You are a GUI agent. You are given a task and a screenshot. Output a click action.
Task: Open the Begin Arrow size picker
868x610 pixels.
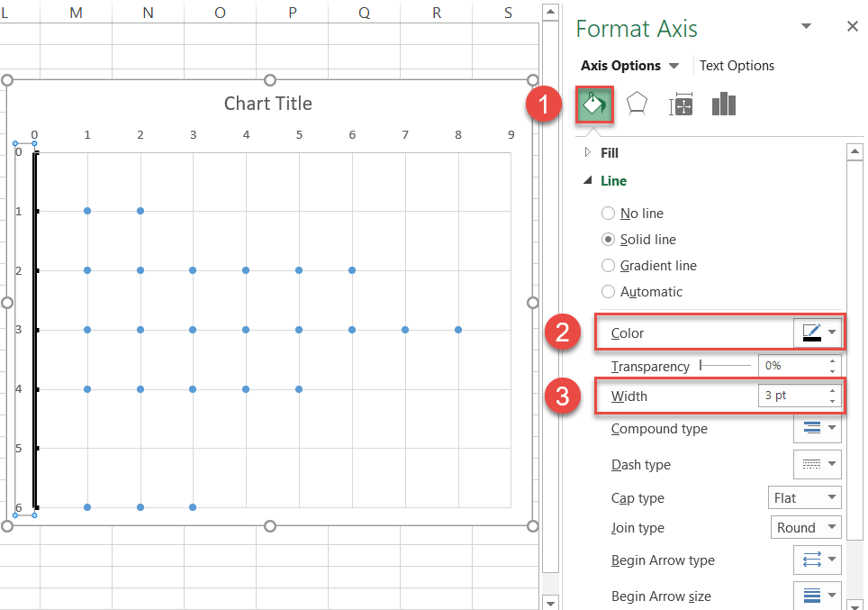coord(817,596)
